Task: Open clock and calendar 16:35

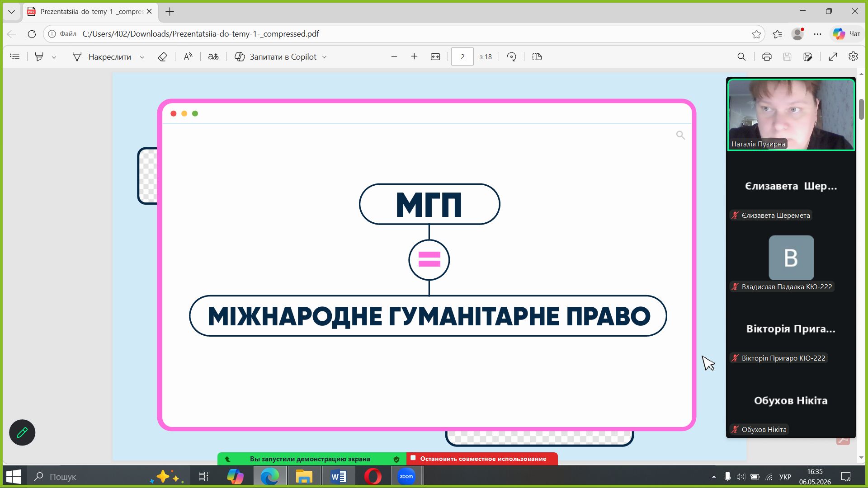Action: tap(815, 477)
